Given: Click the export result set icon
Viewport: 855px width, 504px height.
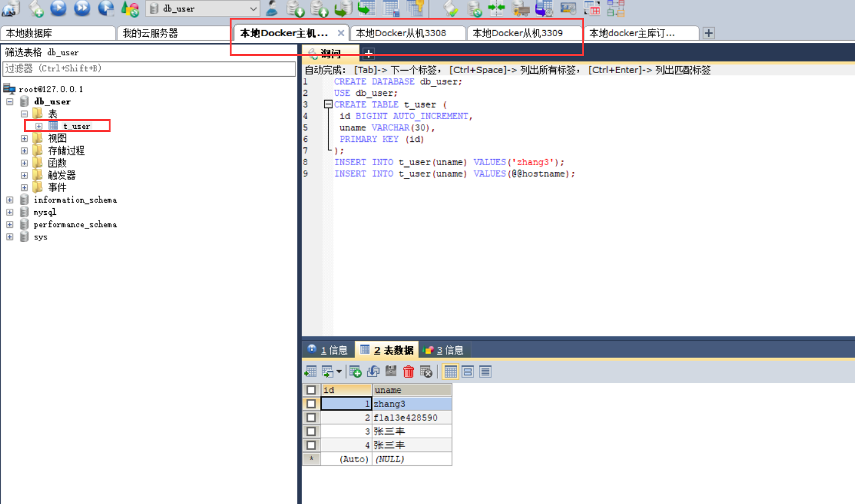Looking at the screenshot, I should point(328,371).
